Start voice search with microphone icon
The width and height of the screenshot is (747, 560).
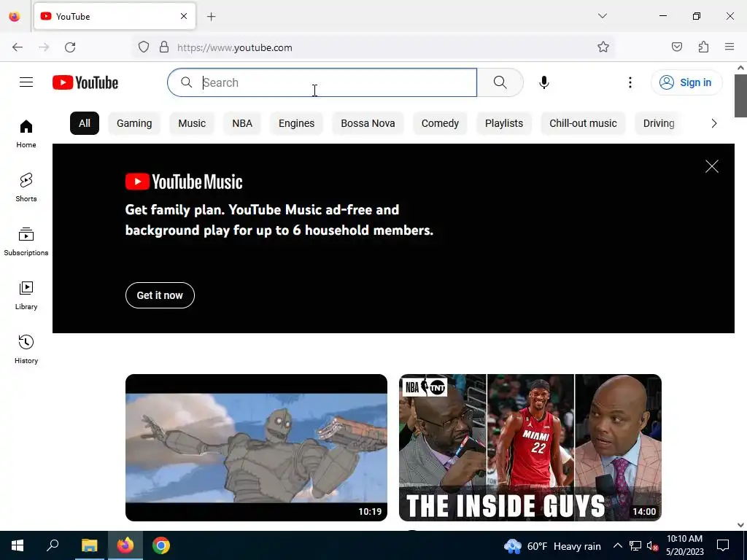tap(544, 82)
